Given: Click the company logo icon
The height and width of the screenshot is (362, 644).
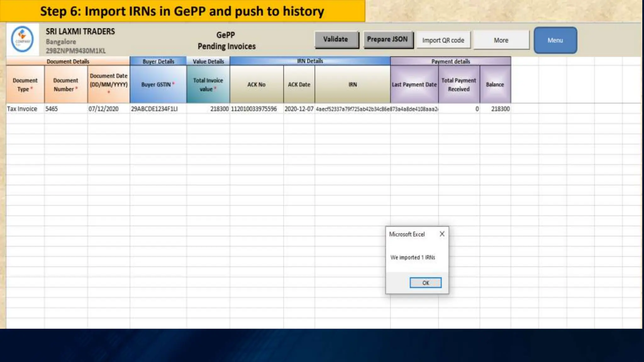Looking at the screenshot, I should click(x=22, y=39).
